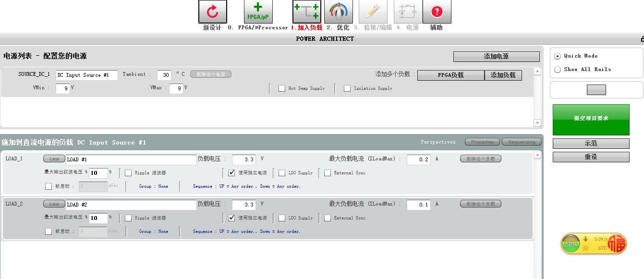This screenshot has width=644, height=279.
Task: Edit the LOAD #1 name field
Action: tap(131, 160)
